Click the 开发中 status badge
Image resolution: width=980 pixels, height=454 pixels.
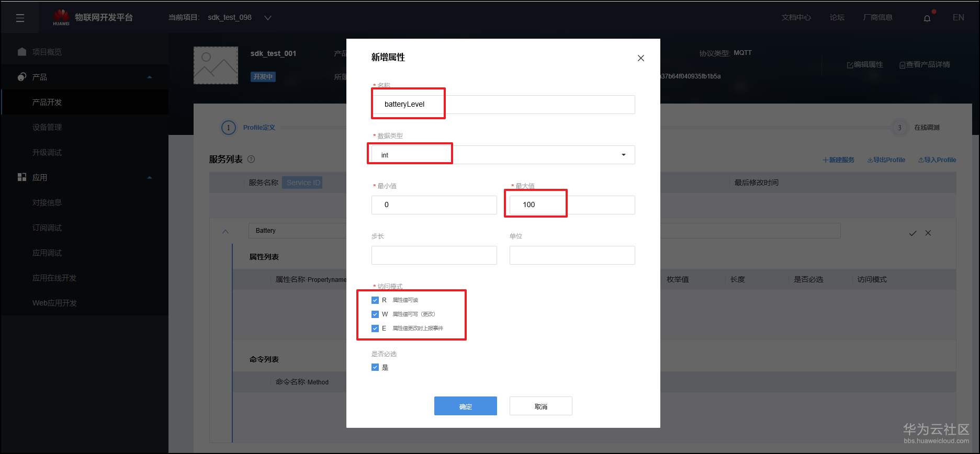pyautogui.click(x=263, y=77)
